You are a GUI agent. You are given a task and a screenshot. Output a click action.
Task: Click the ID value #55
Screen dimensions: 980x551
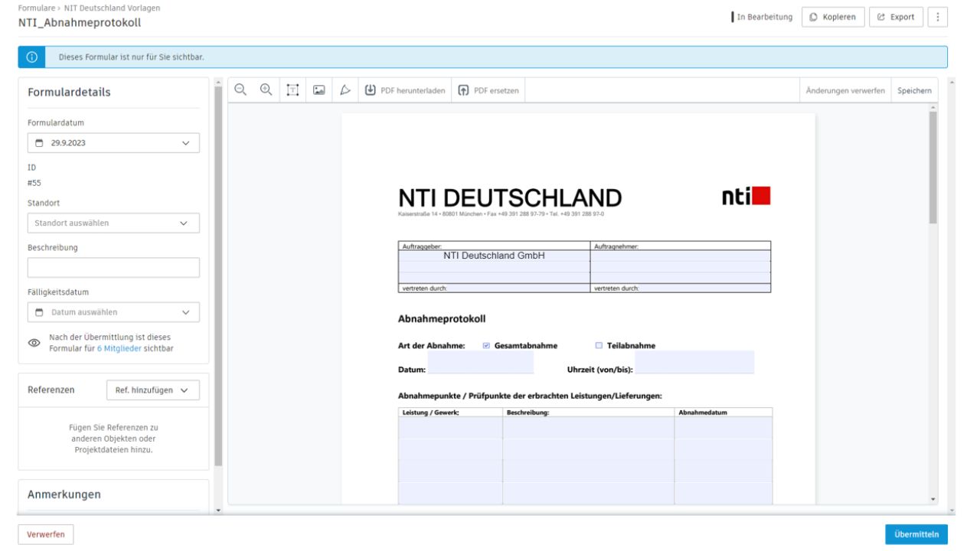[34, 183]
